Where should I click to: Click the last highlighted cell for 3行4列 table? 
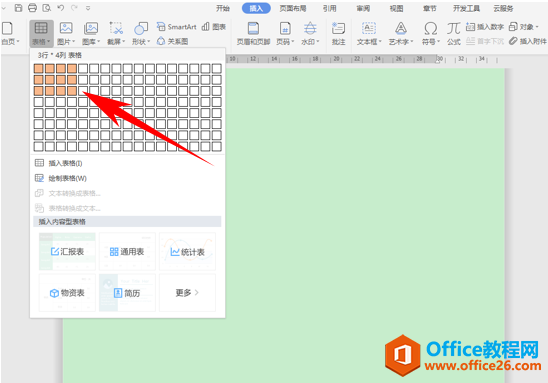[x=72, y=91]
